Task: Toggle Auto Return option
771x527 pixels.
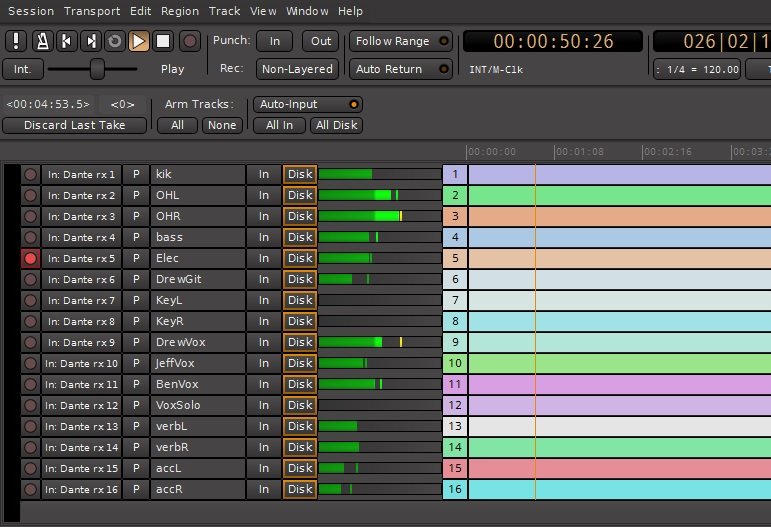Action: click(401, 69)
